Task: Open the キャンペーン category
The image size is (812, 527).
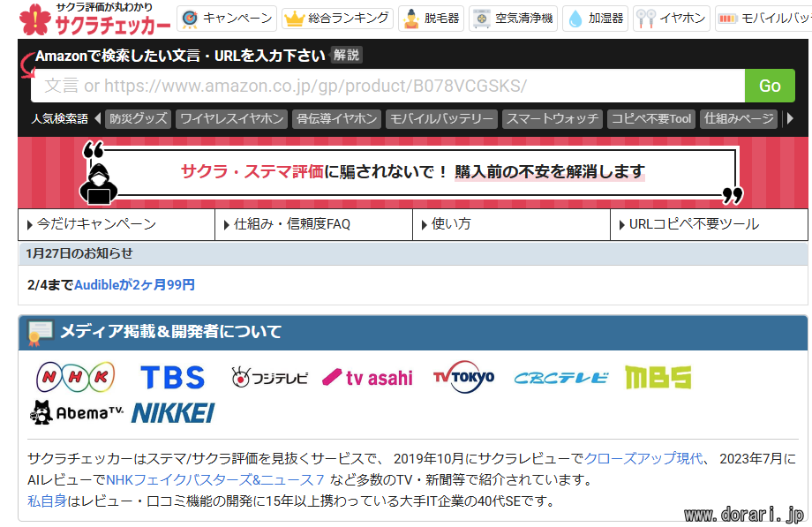Action: click(x=227, y=19)
